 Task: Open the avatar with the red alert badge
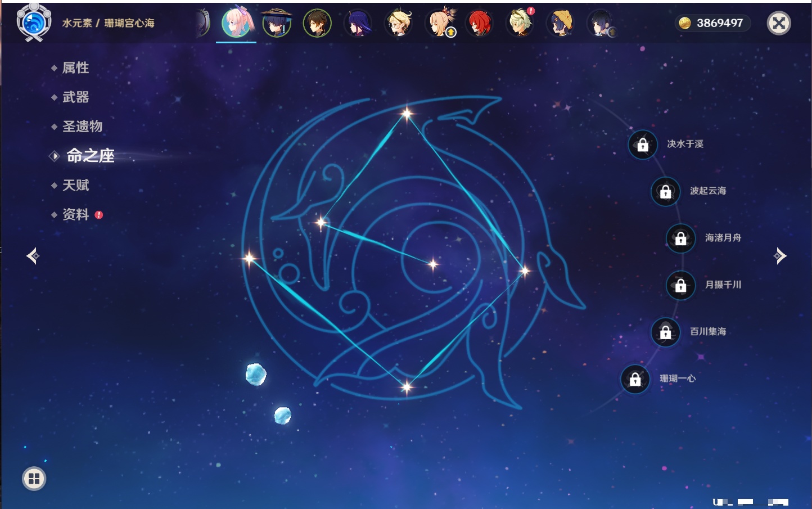coord(521,22)
